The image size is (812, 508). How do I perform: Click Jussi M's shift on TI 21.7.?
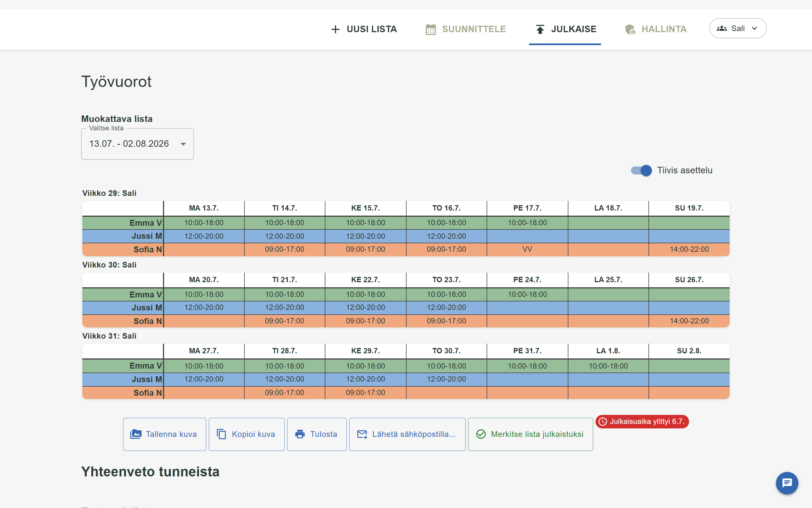[x=284, y=307]
